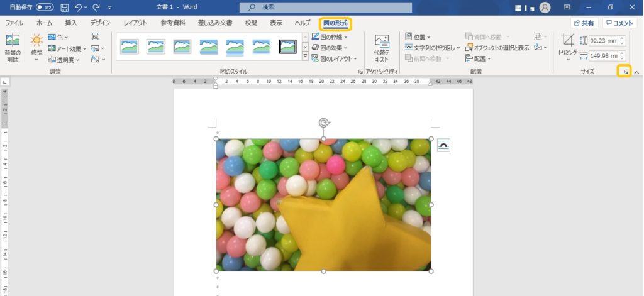644x296 pixels.
Task: Click the Undo arrow icon
Action: click(79, 8)
